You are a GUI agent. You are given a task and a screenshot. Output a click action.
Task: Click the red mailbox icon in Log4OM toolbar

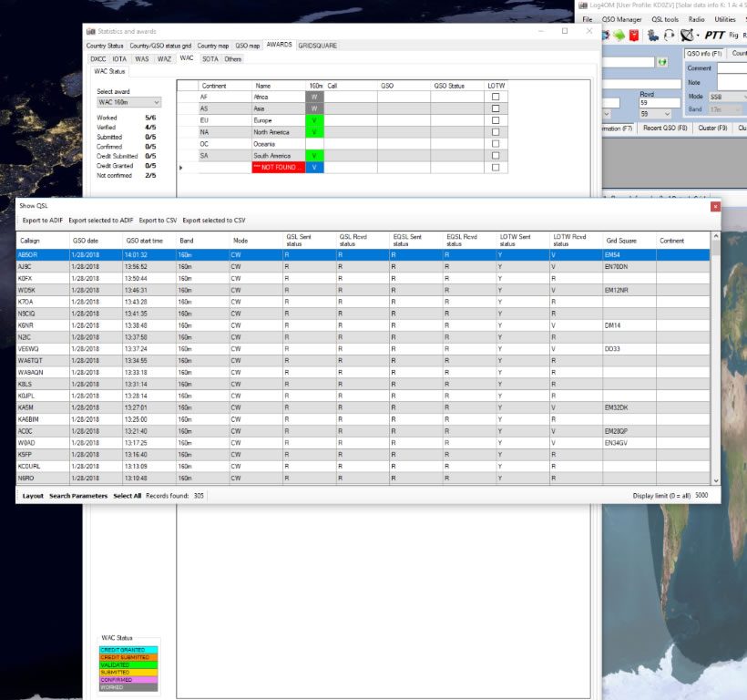tap(634, 36)
